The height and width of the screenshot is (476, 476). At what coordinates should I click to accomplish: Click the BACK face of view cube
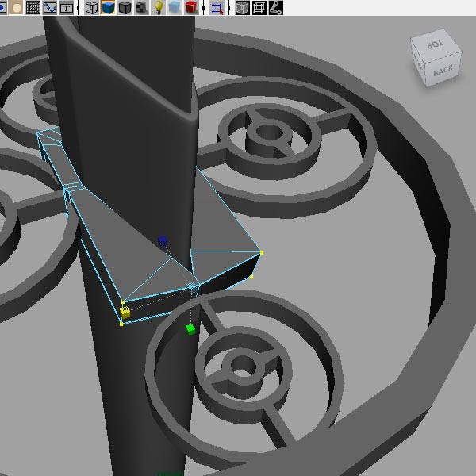(x=443, y=70)
